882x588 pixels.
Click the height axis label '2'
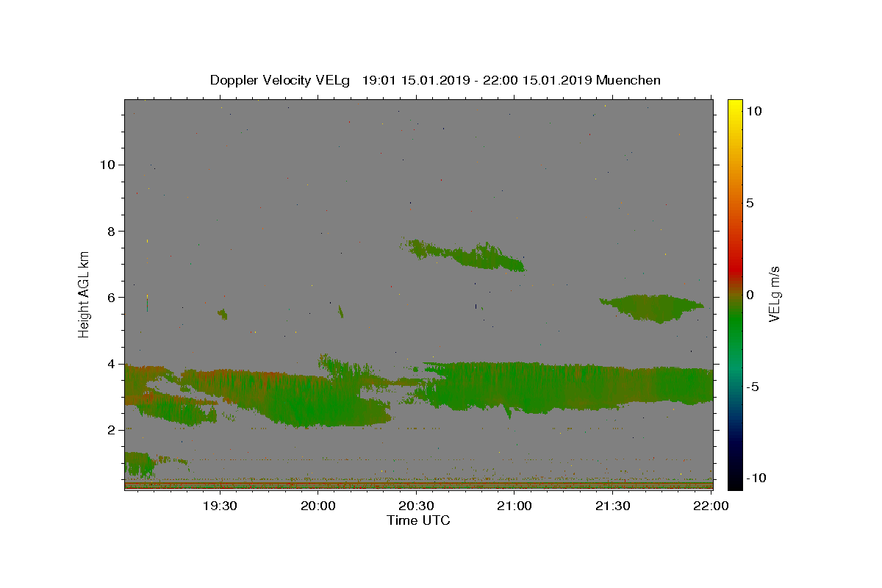pyautogui.click(x=111, y=430)
